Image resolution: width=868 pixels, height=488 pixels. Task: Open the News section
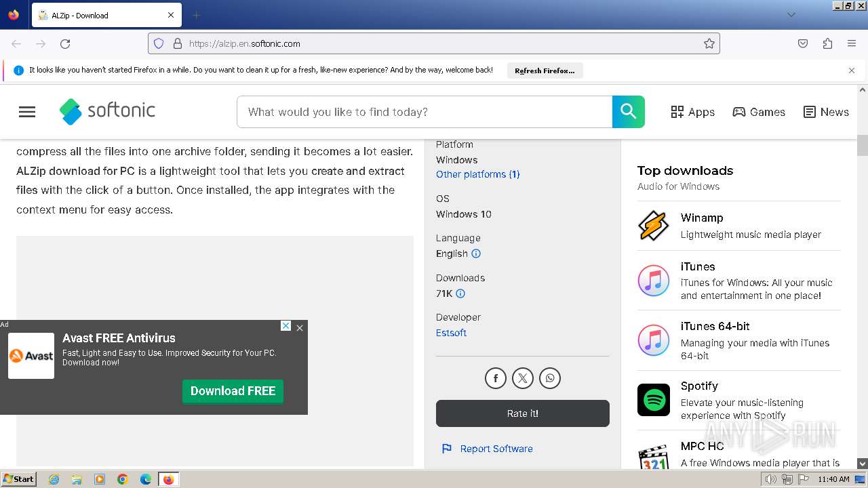point(826,112)
